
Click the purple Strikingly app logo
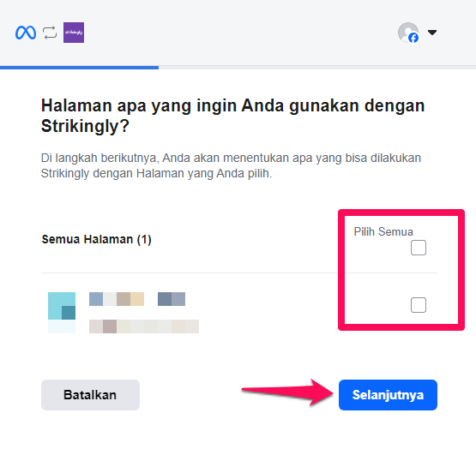[x=74, y=33]
